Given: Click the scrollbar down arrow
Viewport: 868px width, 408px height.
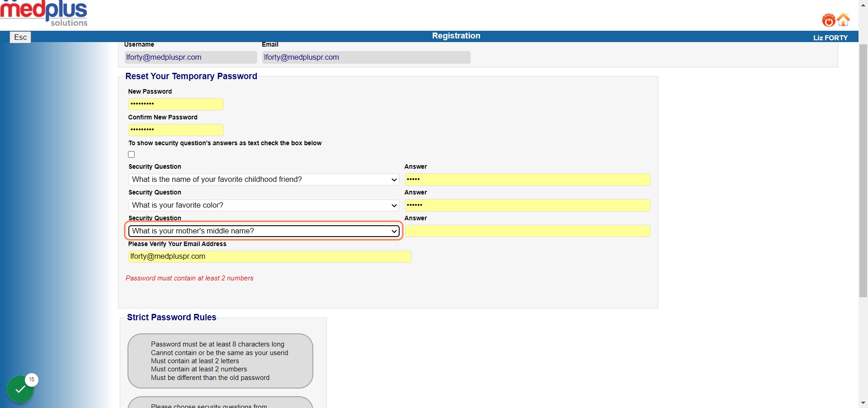Looking at the screenshot, I should point(863,403).
